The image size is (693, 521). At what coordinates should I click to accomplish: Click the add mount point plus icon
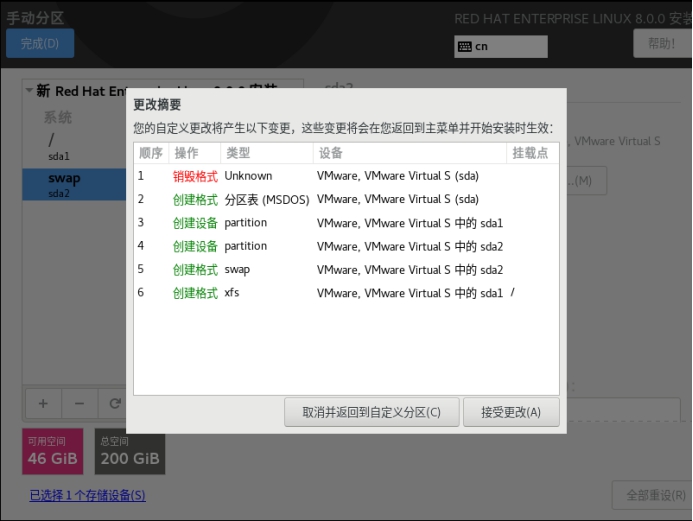coord(43,403)
